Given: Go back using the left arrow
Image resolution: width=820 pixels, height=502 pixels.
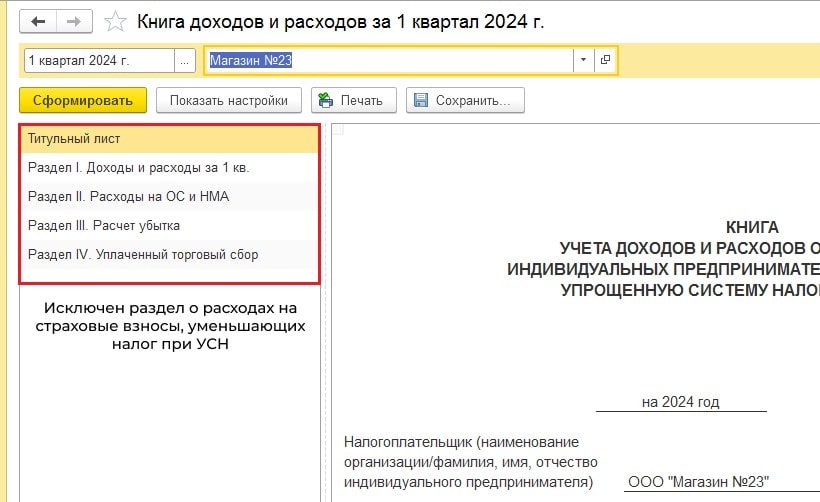Looking at the screenshot, I should click(x=38, y=21).
